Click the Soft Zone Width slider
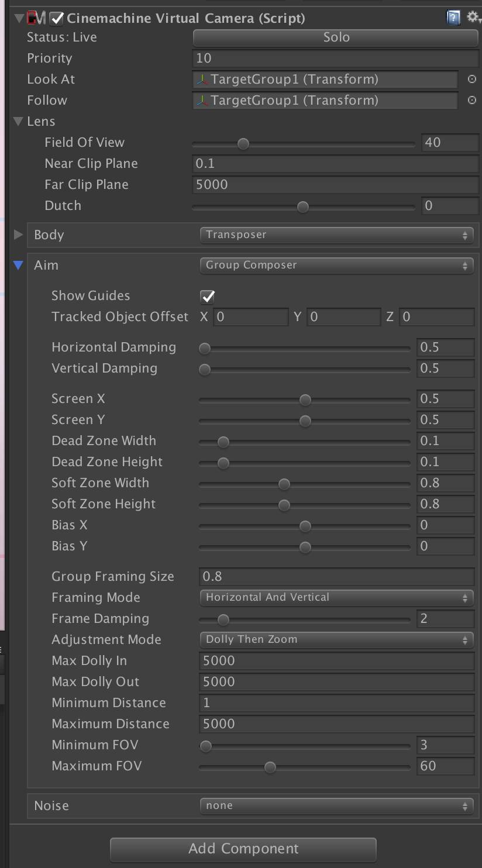The width and height of the screenshot is (482, 868). click(x=305, y=484)
